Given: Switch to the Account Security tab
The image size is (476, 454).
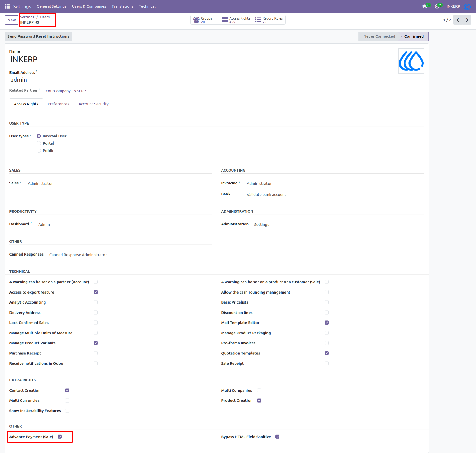Looking at the screenshot, I should click(93, 104).
